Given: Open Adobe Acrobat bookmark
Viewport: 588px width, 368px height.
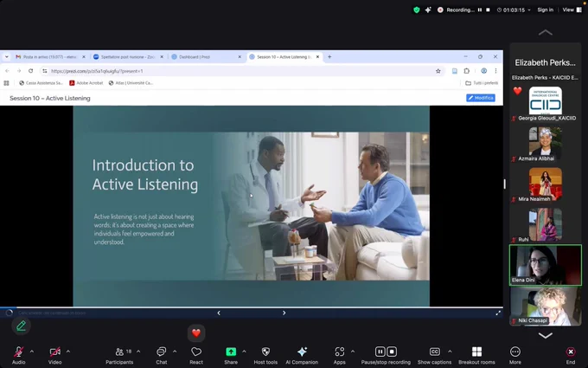Looking at the screenshot, I should coord(86,83).
